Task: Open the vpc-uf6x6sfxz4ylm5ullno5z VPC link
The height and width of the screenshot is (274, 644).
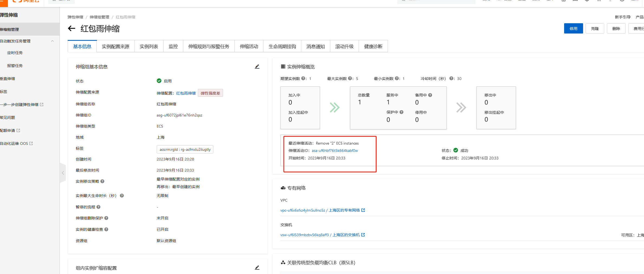Action: (x=320, y=210)
